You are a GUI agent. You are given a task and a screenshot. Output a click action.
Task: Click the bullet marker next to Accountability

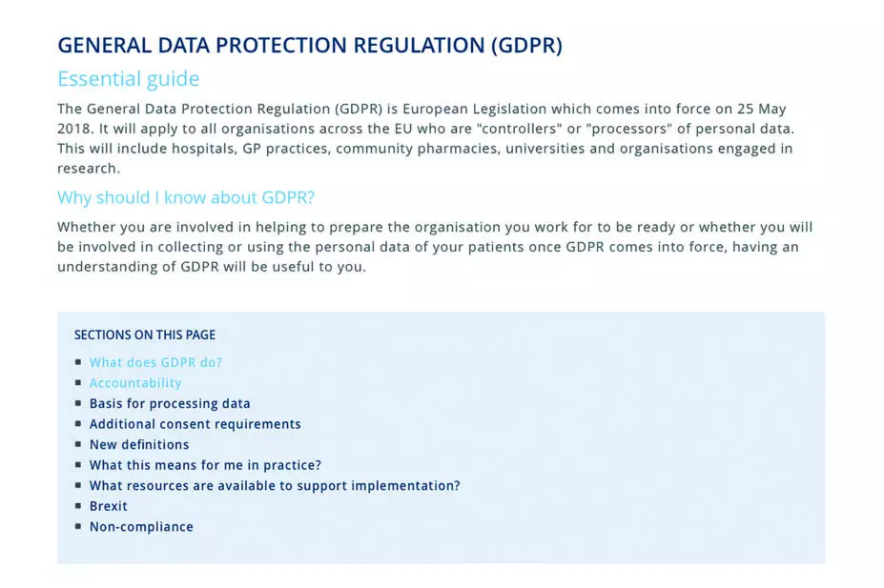pyautogui.click(x=78, y=383)
